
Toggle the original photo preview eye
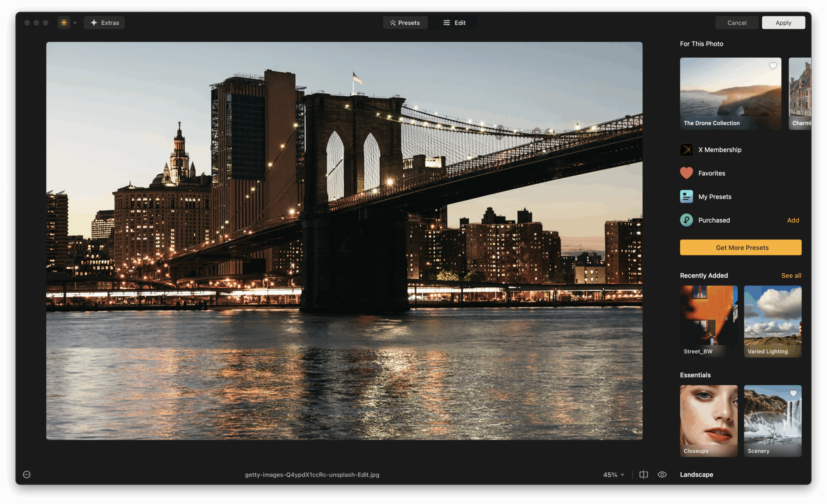[x=662, y=474]
